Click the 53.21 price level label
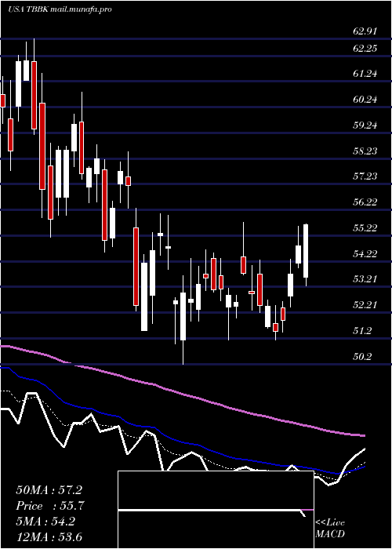This screenshot has width=392, height=549. point(365,279)
